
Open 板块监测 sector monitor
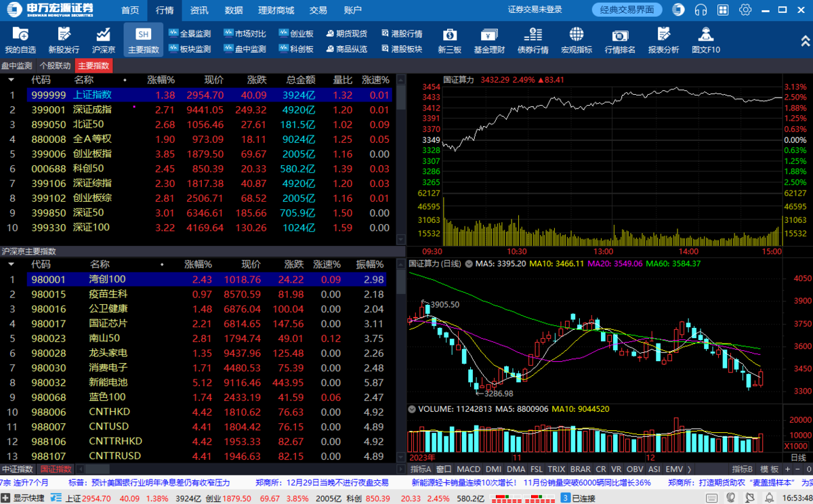point(190,49)
